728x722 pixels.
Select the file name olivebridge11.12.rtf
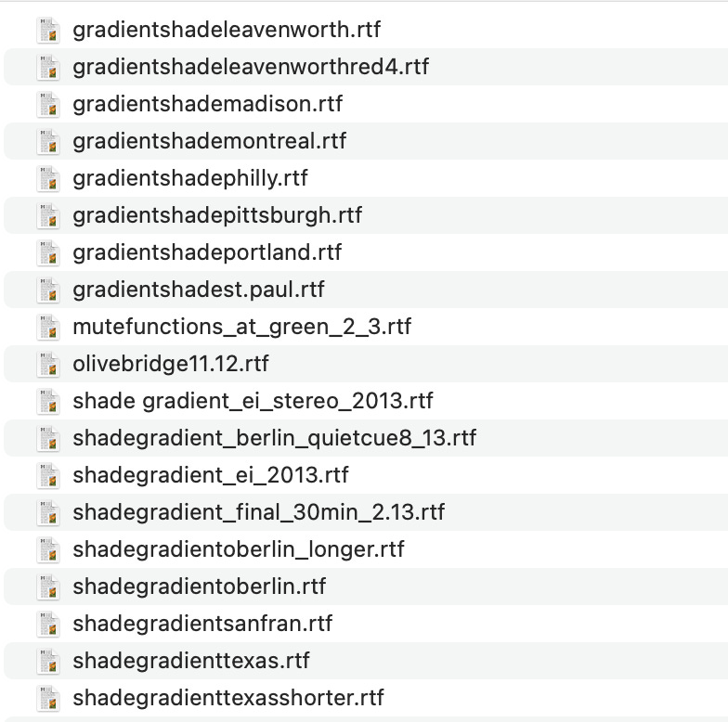[x=171, y=364]
